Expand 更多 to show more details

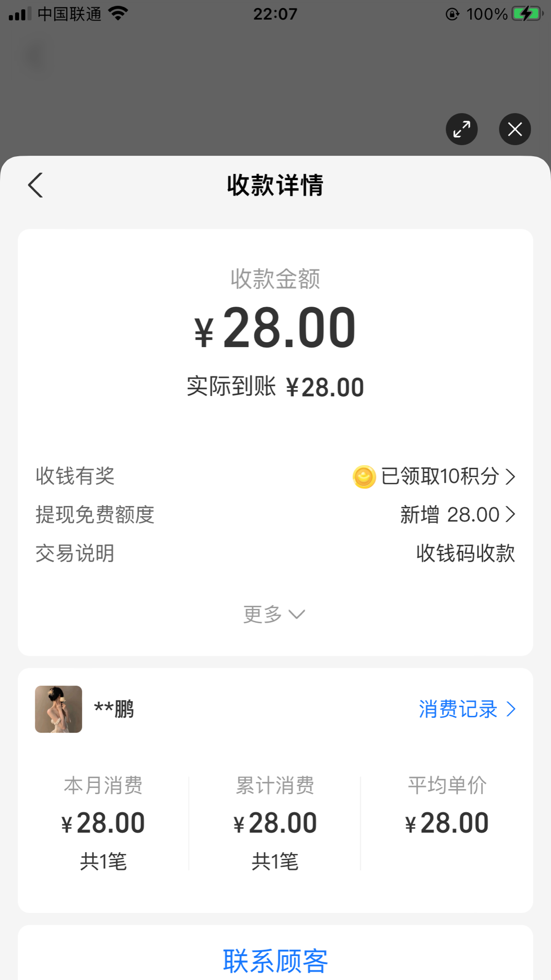(274, 614)
